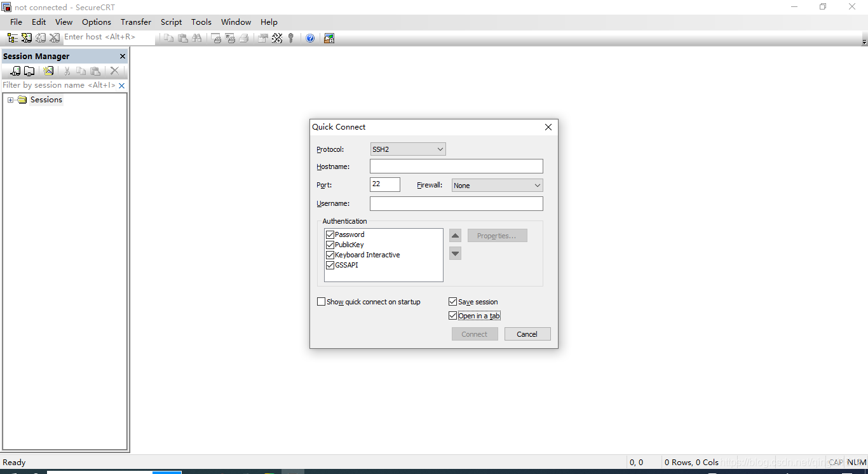This screenshot has height=474, width=868.
Task: Click the Delete X icon in Session Manager toolbar
Action: [114, 71]
